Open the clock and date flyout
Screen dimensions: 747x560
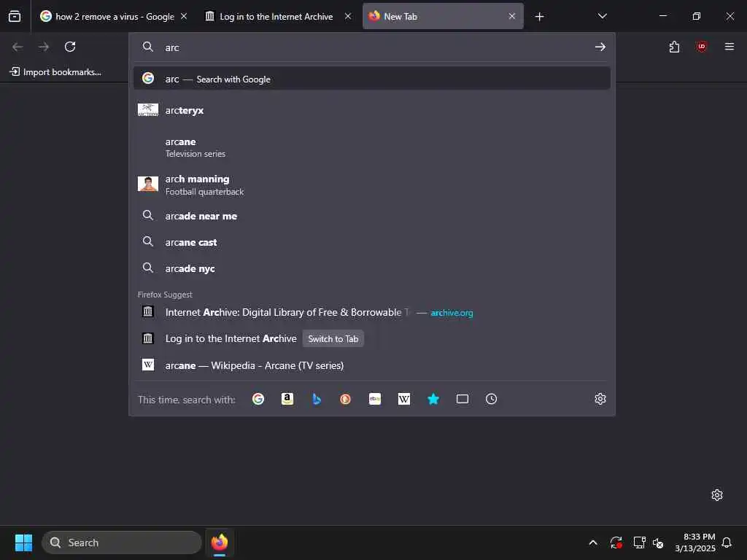(695, 542)
